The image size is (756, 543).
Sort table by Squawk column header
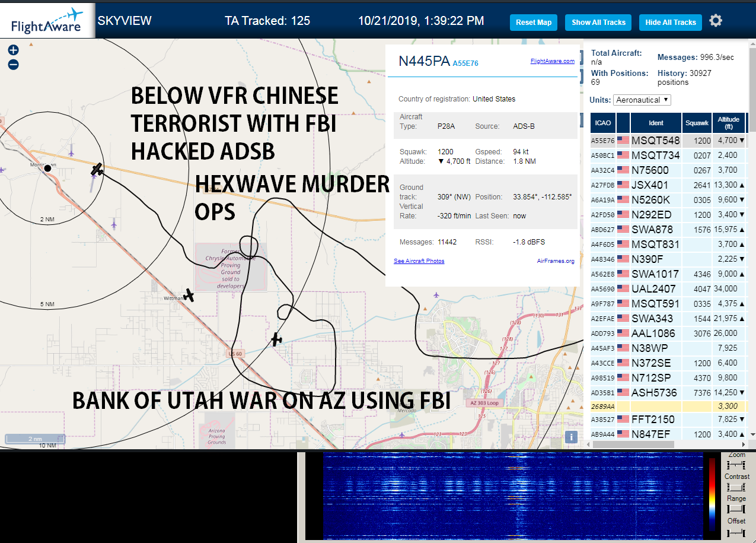(x=697, y=123)
